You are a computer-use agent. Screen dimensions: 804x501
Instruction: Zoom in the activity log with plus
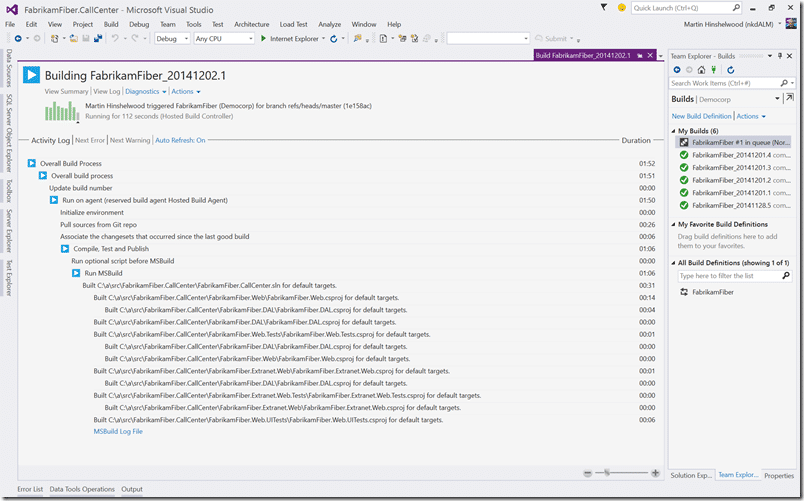click(655, 473)
